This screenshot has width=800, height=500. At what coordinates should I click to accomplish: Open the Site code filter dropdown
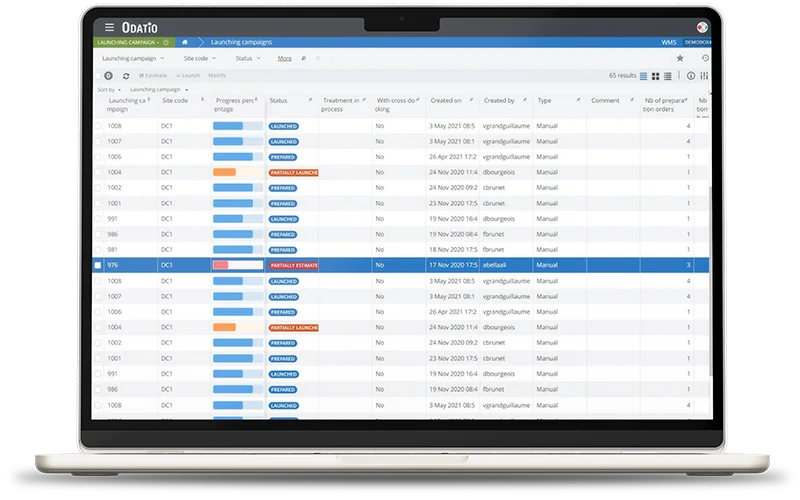tap(199, 59)
